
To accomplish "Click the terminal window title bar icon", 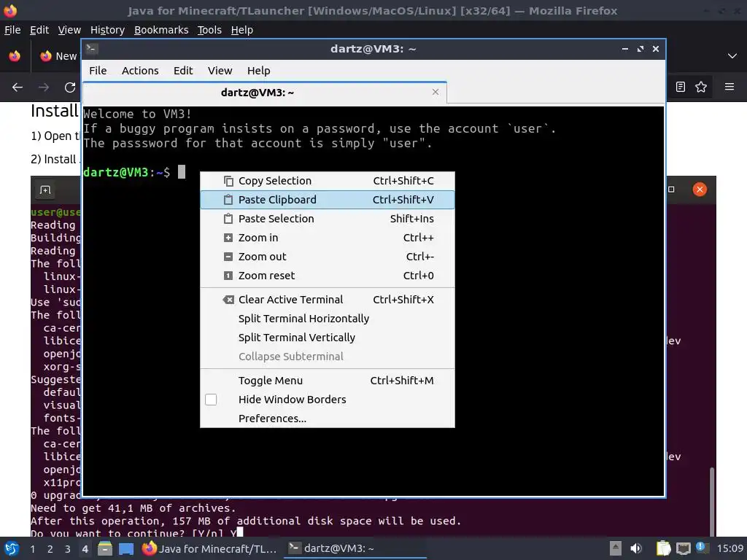I will [92, 48].
